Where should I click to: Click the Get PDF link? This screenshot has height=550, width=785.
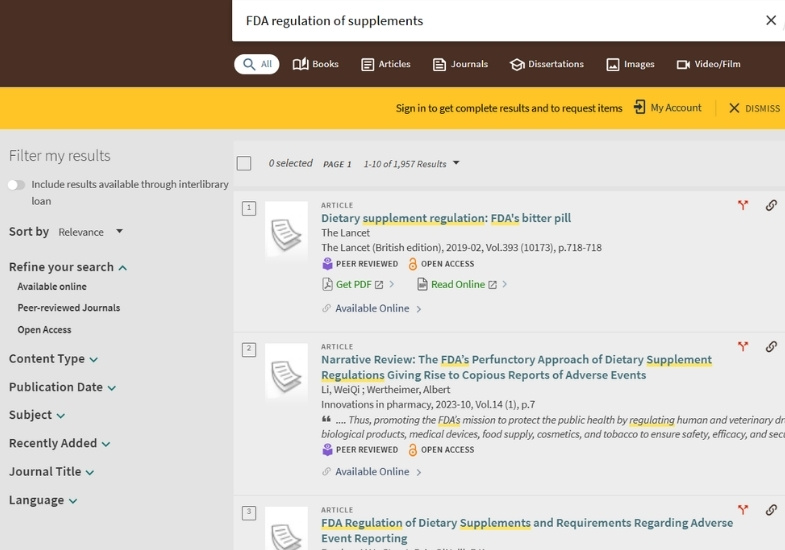tap(353, 284)
